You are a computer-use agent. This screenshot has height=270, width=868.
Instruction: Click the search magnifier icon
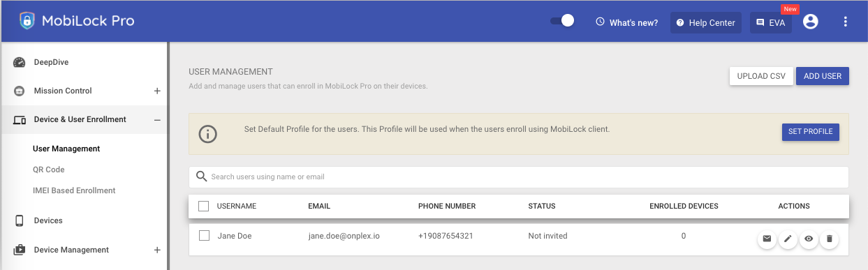click(x=202, y=177)
